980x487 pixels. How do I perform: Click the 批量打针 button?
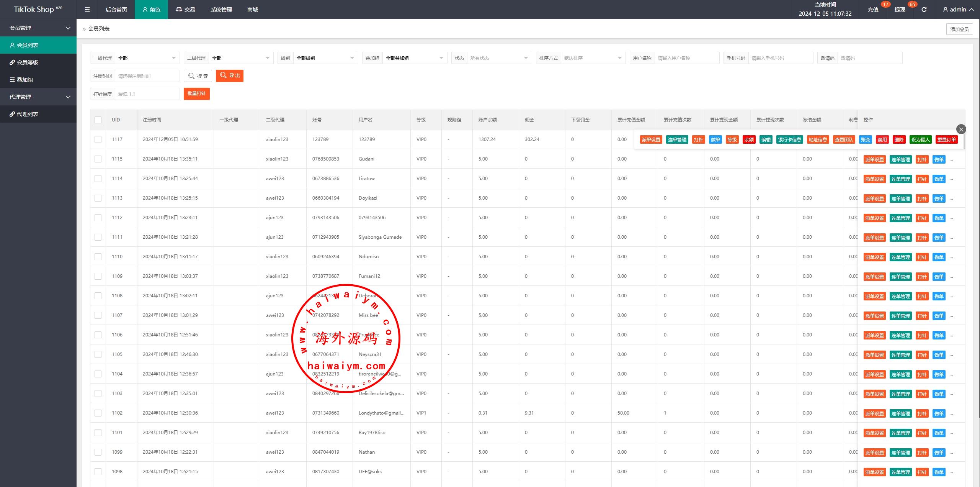[x=197, y=94]
